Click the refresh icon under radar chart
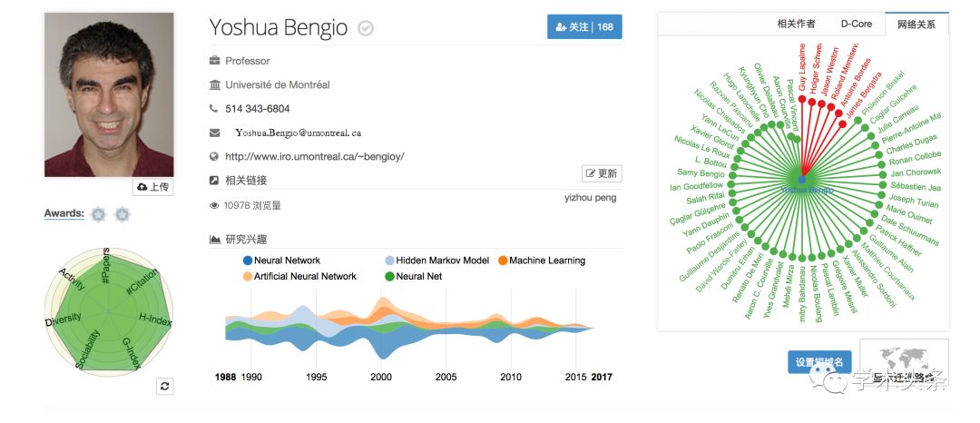Screen dimensions: 980x423 (x=164, y=386)
